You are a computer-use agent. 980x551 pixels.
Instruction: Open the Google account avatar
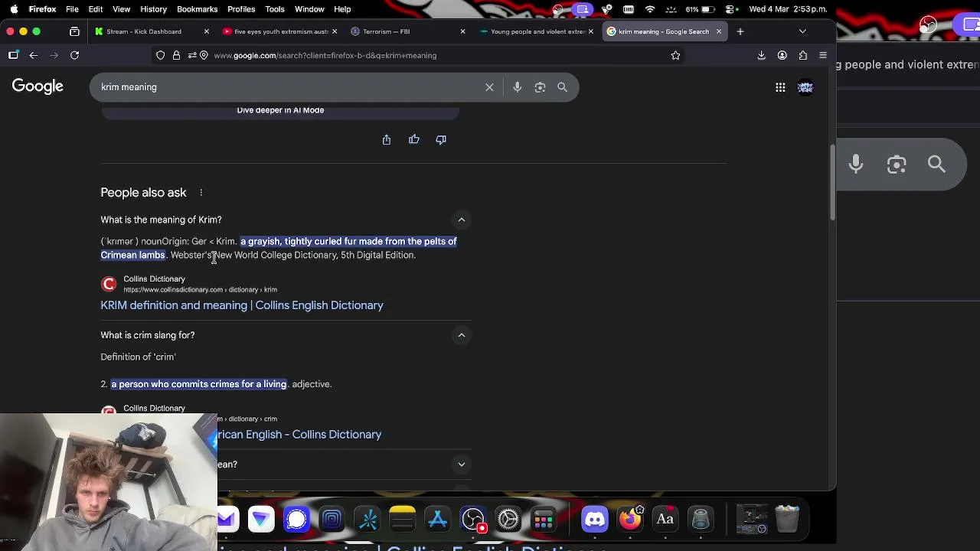[805, 87]
